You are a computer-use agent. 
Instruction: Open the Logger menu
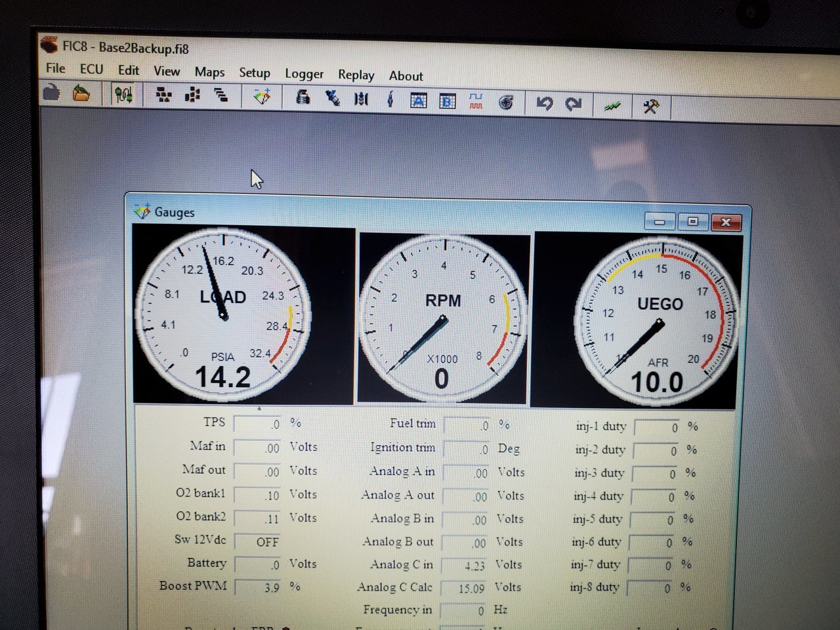(304, 74)
